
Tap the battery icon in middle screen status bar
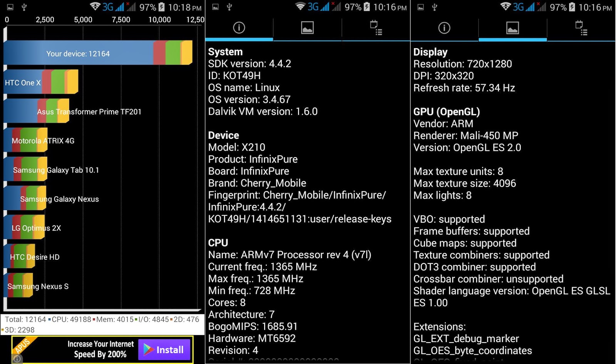click(367, 7)
